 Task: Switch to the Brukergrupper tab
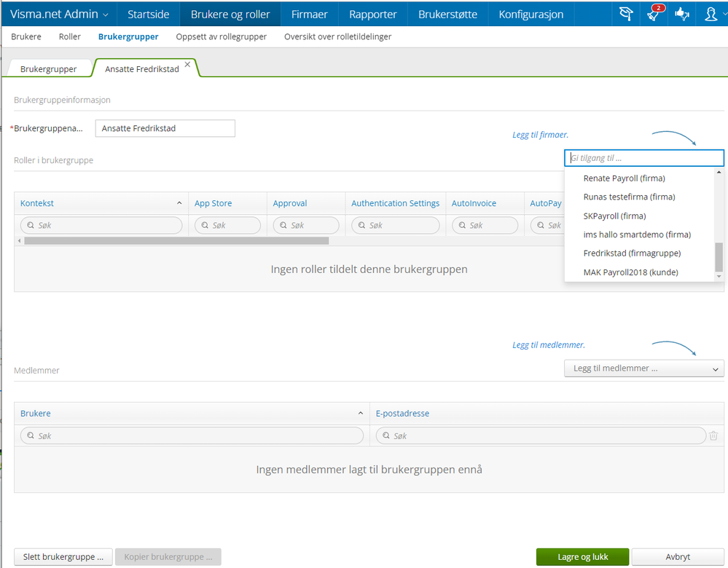point(48,69)
